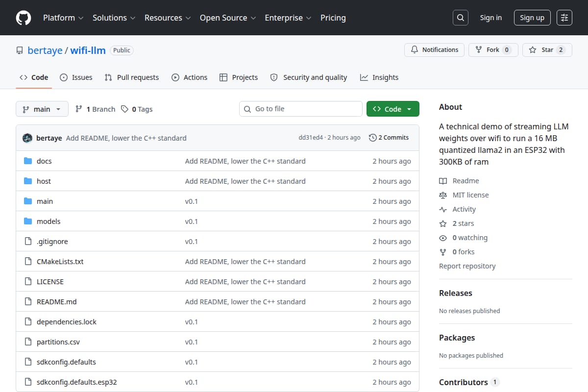
Task: Click the fork icon beside 0 forks
Action: tap(443, 252)
